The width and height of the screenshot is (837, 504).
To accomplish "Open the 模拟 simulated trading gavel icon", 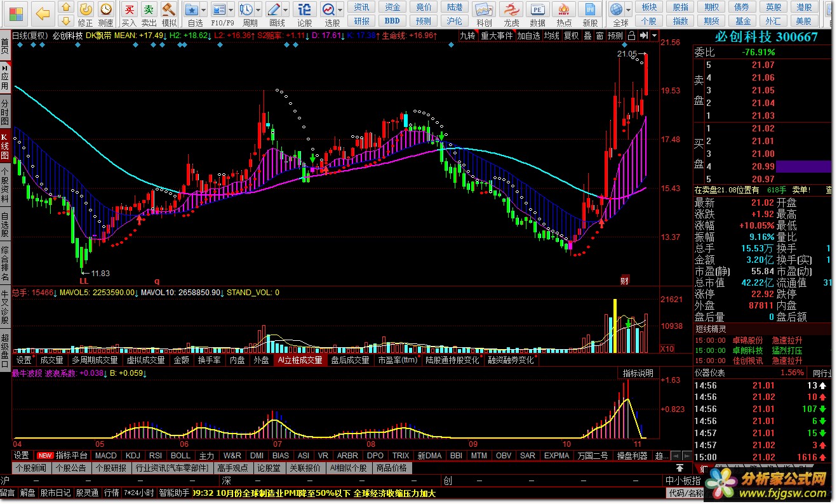I will 169,14.
